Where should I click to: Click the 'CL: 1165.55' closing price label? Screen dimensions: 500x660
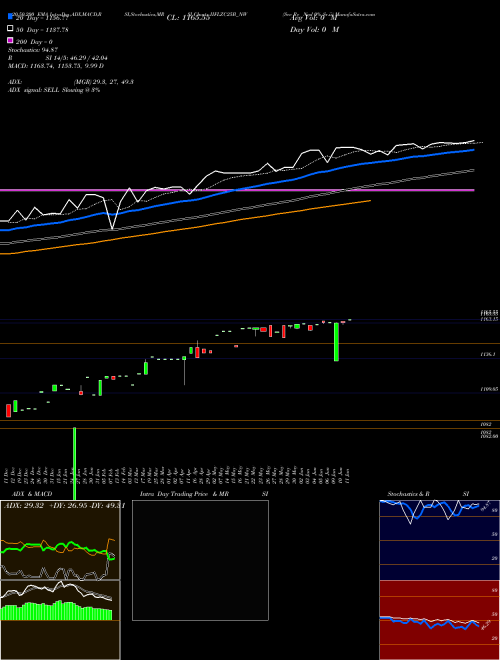[188, 18]
